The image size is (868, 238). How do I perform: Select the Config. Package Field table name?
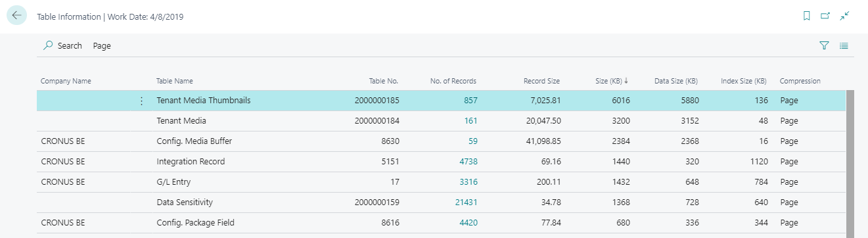click(x=196, y=223)
